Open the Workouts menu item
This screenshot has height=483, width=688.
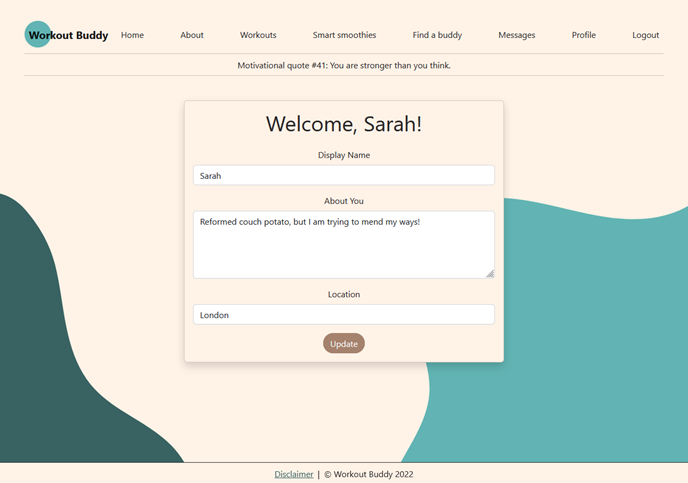(258, 35)
